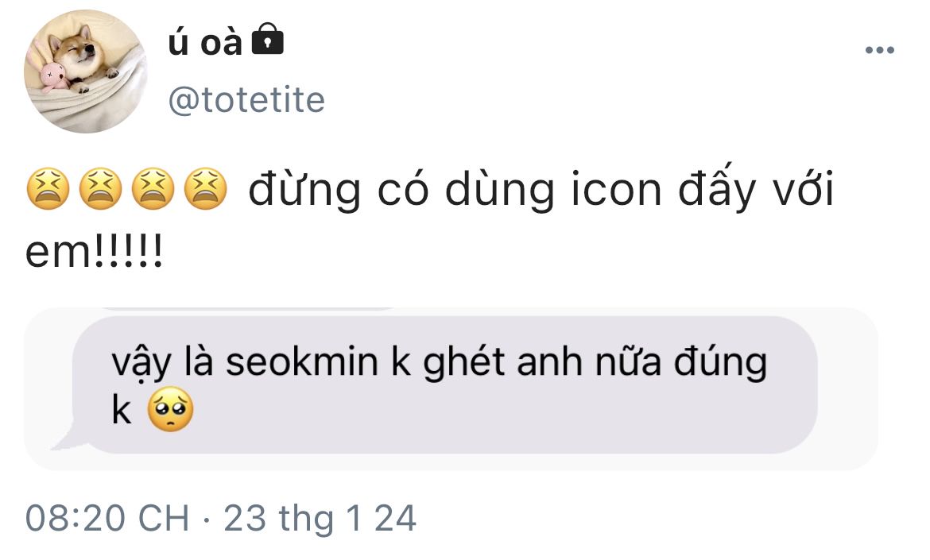Click the tweet text "đừng có dùng icon đấy với"
930x560 pixels.
click(541, 191)
